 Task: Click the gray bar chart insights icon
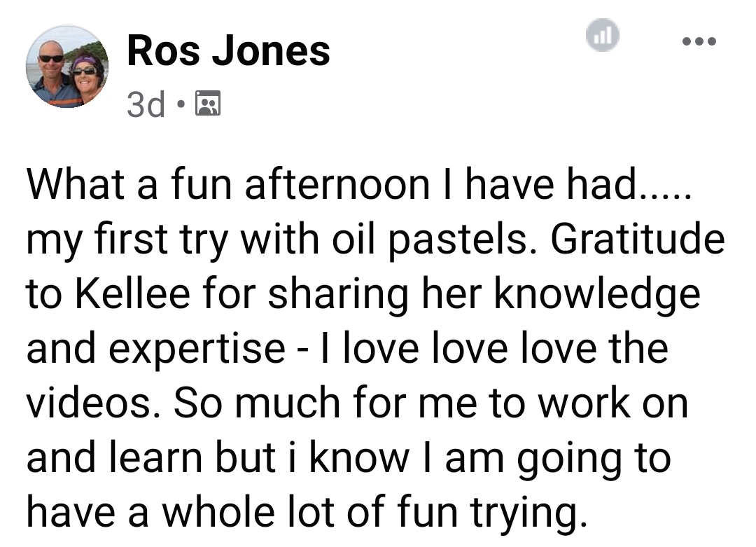[602, 35]
